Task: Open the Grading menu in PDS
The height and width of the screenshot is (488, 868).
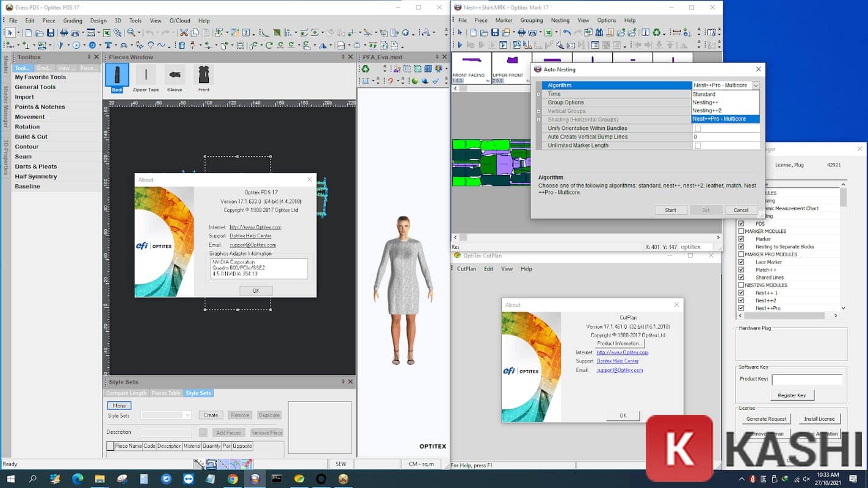Action: pos(72,21)
